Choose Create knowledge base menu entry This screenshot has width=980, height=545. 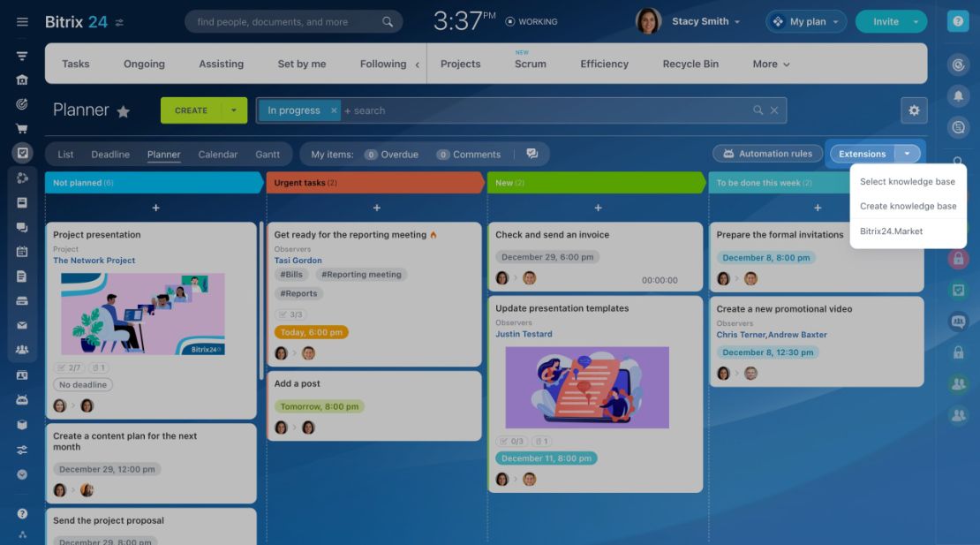[x=908, y=206]
